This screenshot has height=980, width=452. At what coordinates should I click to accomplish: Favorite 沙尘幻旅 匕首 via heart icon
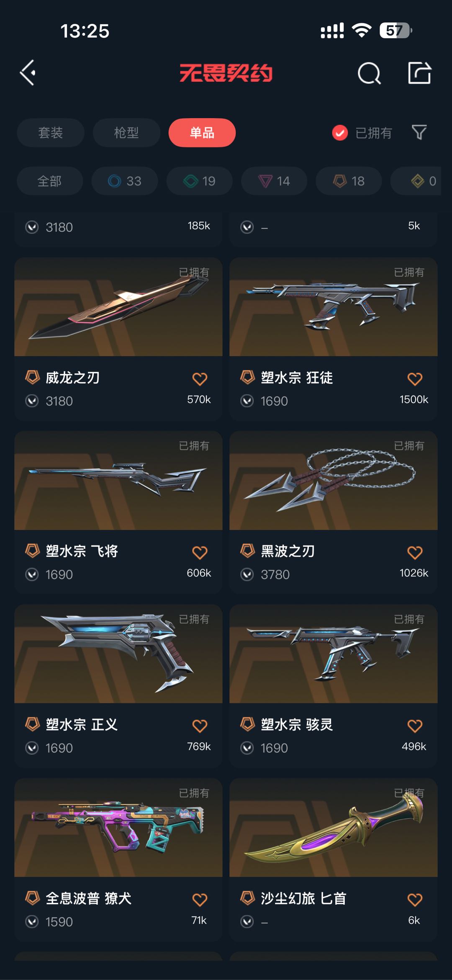[415, 900]
